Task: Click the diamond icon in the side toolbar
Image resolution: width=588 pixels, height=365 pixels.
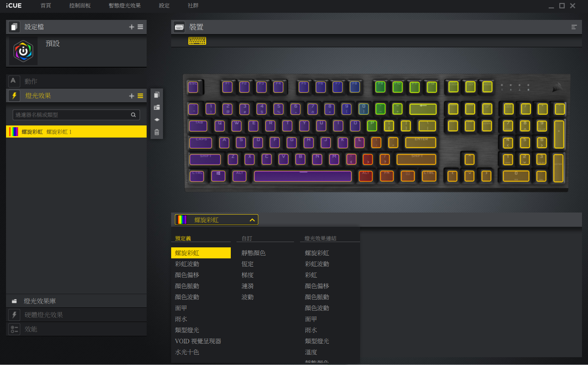Action: pyautogui.click(x=157, y=120)
